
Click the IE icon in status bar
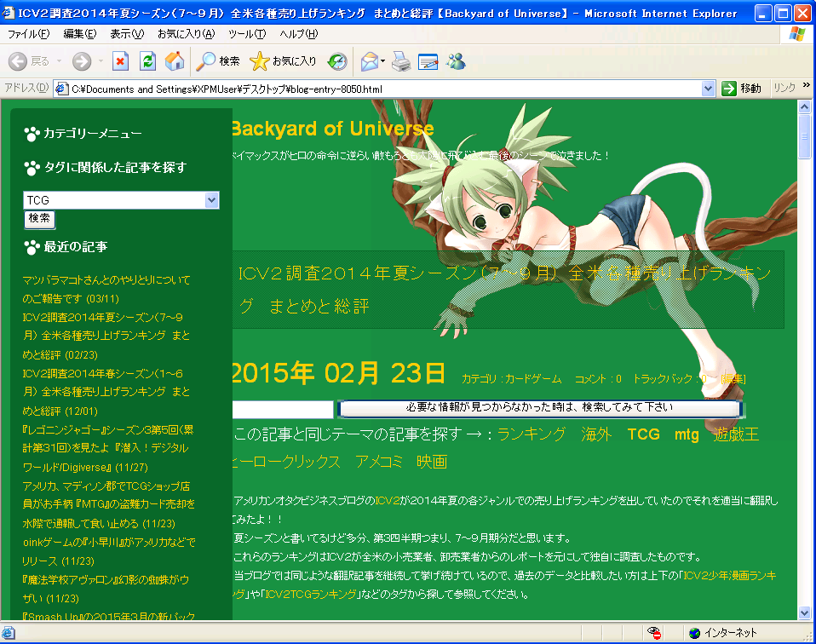click(9, 633)
